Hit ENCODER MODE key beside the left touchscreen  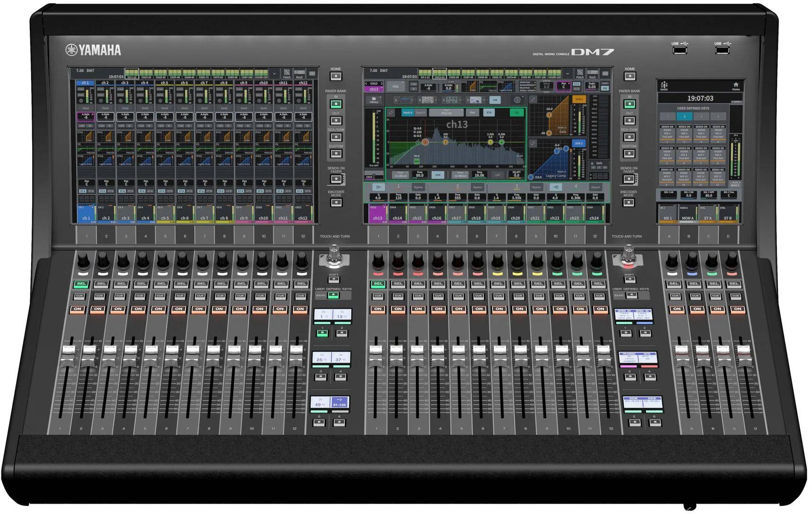tap(336, 203)
